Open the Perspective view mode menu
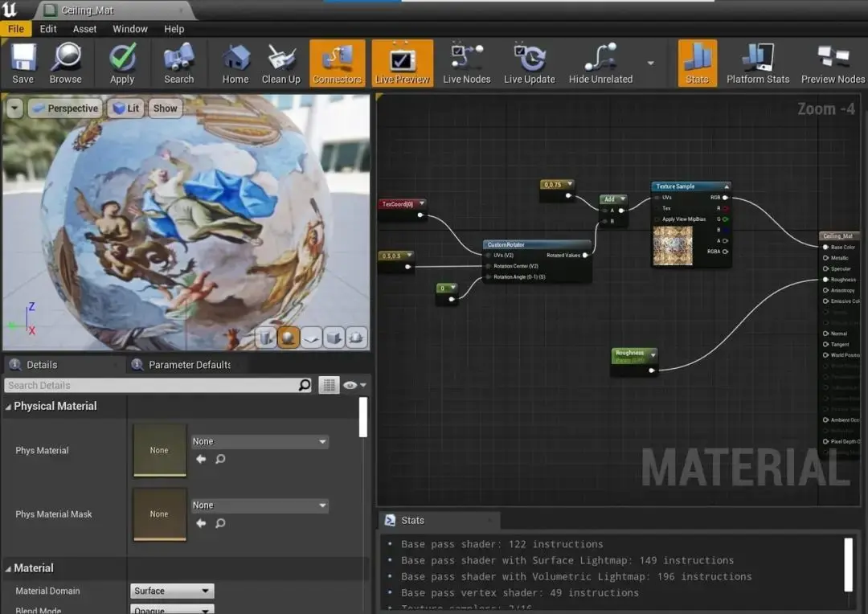This screenshot has width=868, height=614. [65, 108]
